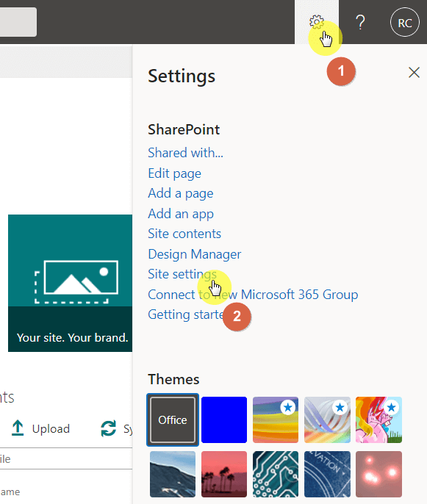
Task: Select the blue topographic map theme thumbnail
Action: 327,474
